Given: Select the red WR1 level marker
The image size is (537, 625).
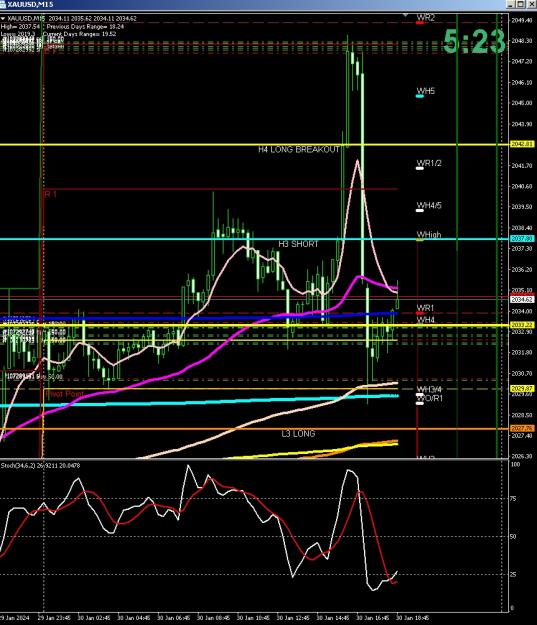Looking at the screenshot, I should 420,313.
